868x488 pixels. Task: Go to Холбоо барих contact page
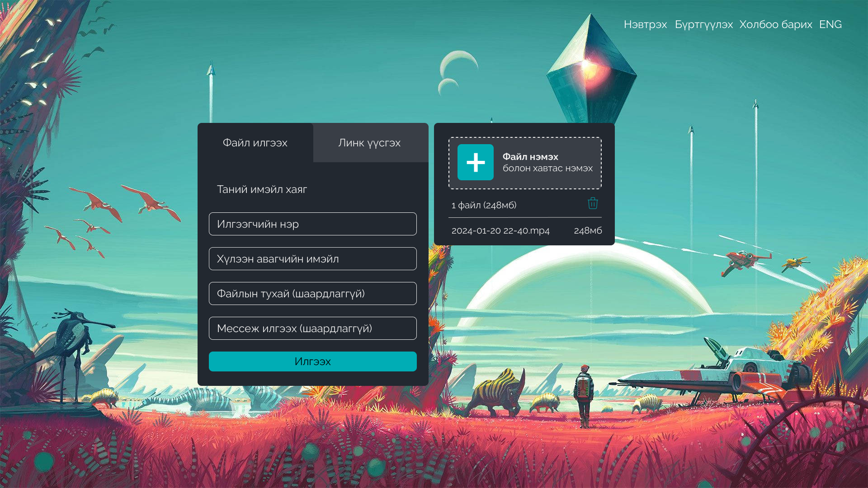pyautogui.click(x=775, y=24)
